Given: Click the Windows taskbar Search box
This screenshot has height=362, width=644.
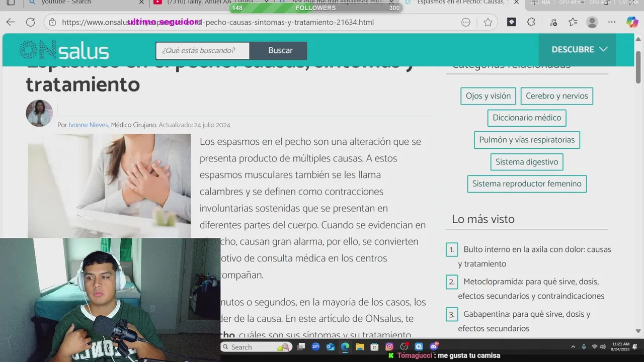Looking at the screenshot, I should click(256, 347).
